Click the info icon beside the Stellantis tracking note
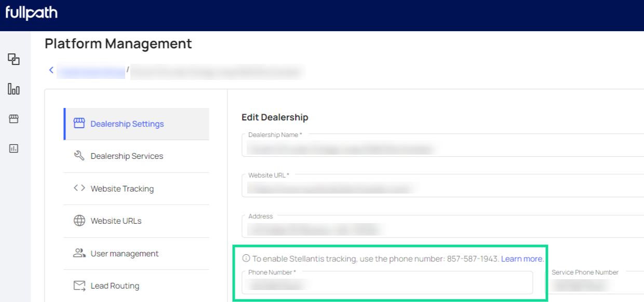 pos(246,258)
